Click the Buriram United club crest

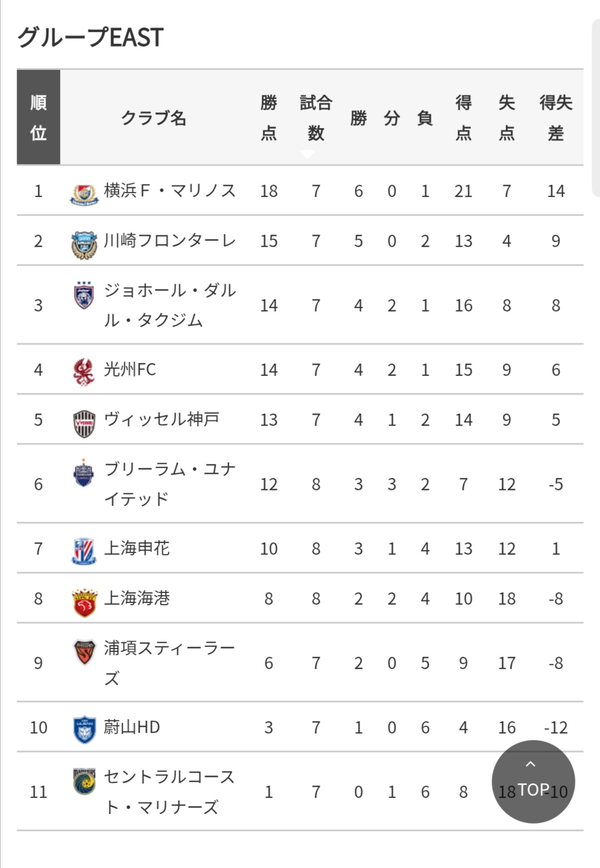tap(84, 473)
